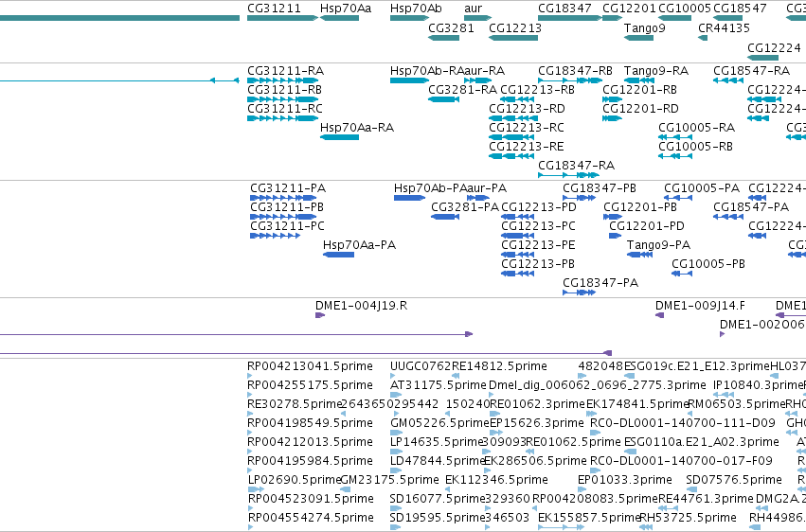Select the CG3281-PA protein label
This screenshot has width=806, height=532.
(465, 207)
